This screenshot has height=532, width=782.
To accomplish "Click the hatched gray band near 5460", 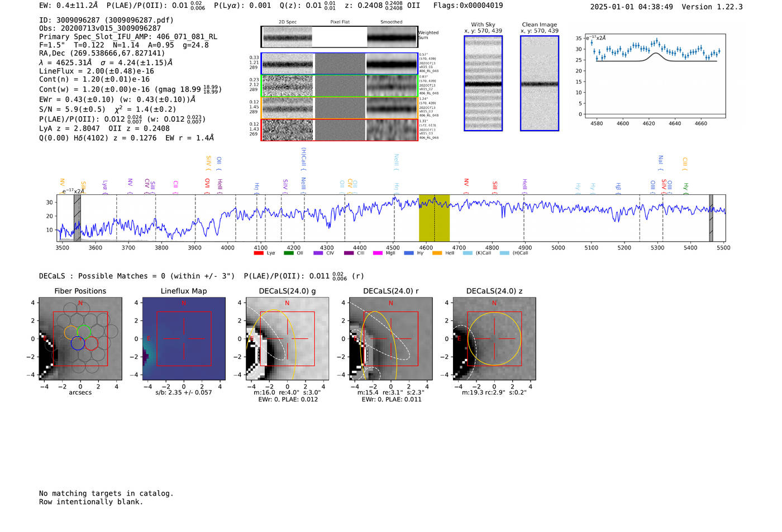I will coord(711,218).
